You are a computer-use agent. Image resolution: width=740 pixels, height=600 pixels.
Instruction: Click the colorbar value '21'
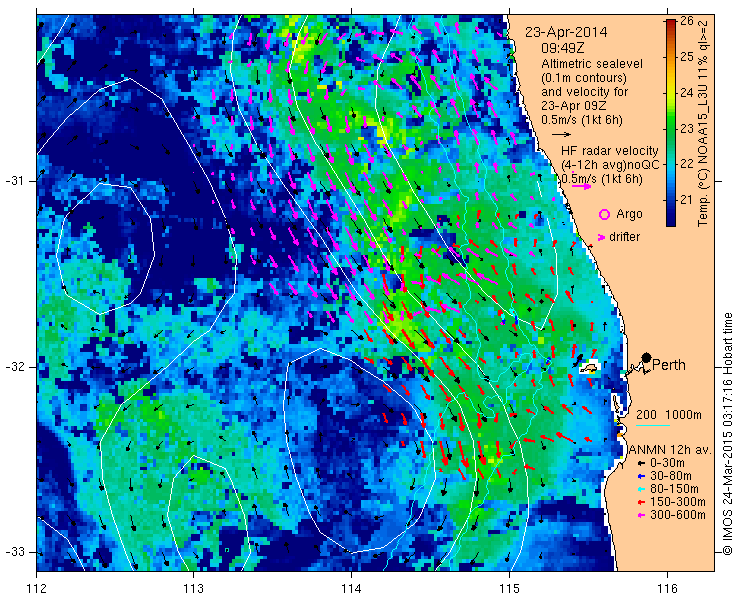click(687, 200)
